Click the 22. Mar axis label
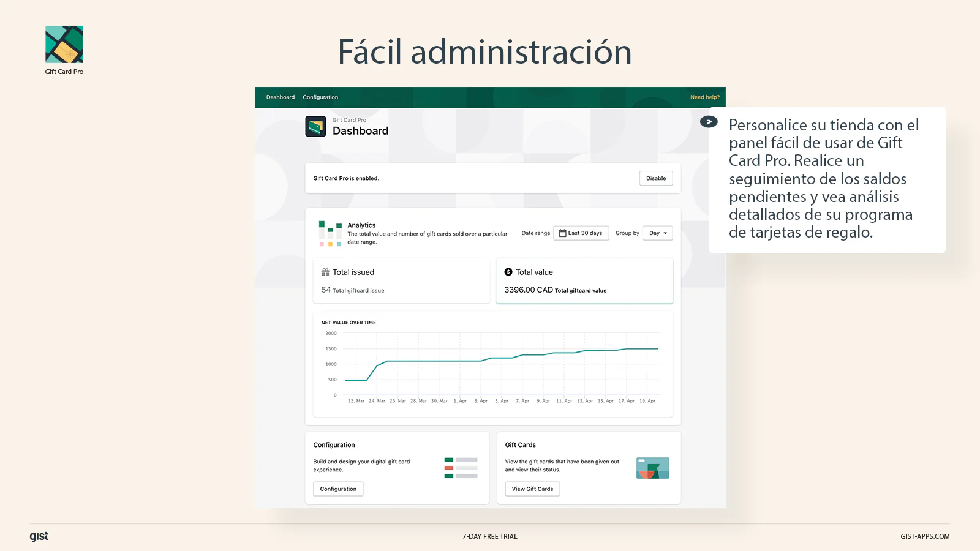The width and height of the screenshot is (980, 551). [x=356, y=401]
